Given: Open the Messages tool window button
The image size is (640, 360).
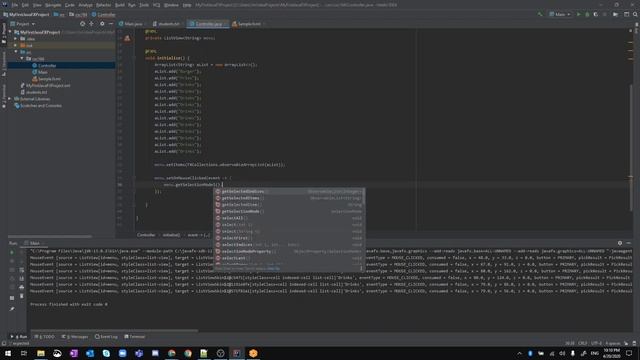Looking at the screenshot, I should 75,337.
